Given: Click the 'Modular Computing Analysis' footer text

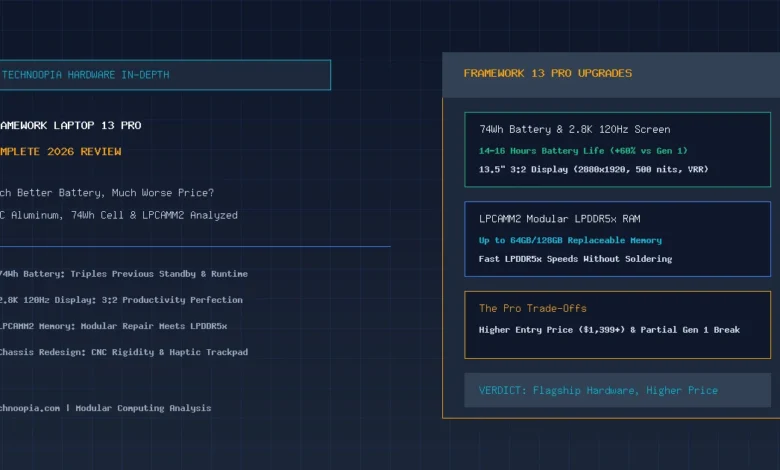Looking at the screenshot, I should click(143, 408).
